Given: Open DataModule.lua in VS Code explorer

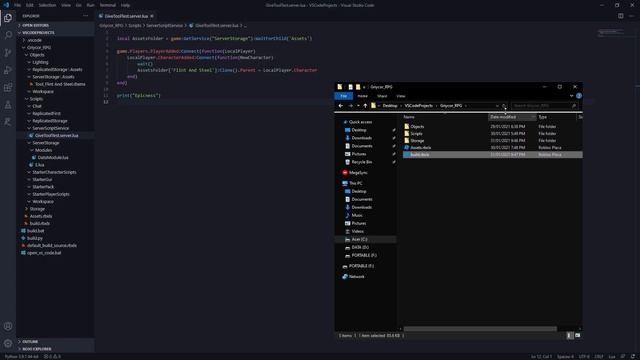Looking at the screenshot, I should [x=53, y=158].
